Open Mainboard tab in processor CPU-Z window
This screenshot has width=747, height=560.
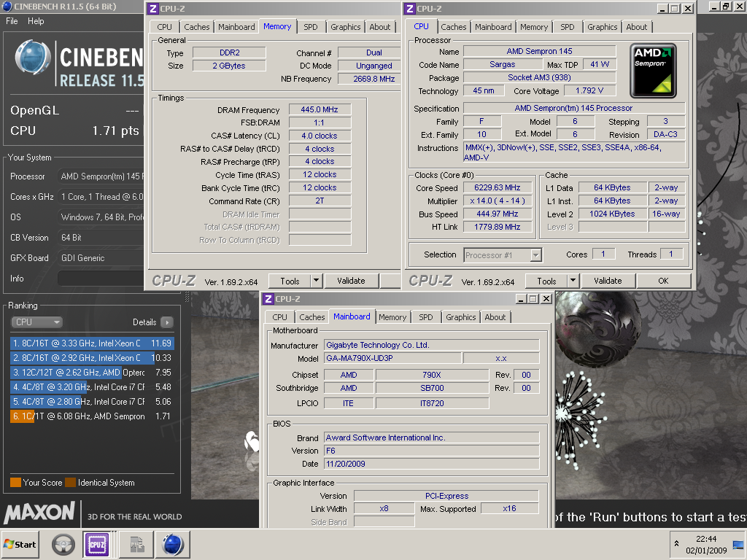click(x=493, y=27)
